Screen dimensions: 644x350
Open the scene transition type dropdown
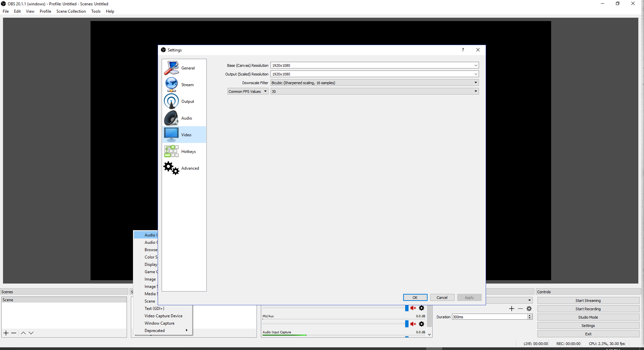tap(529, 300)
